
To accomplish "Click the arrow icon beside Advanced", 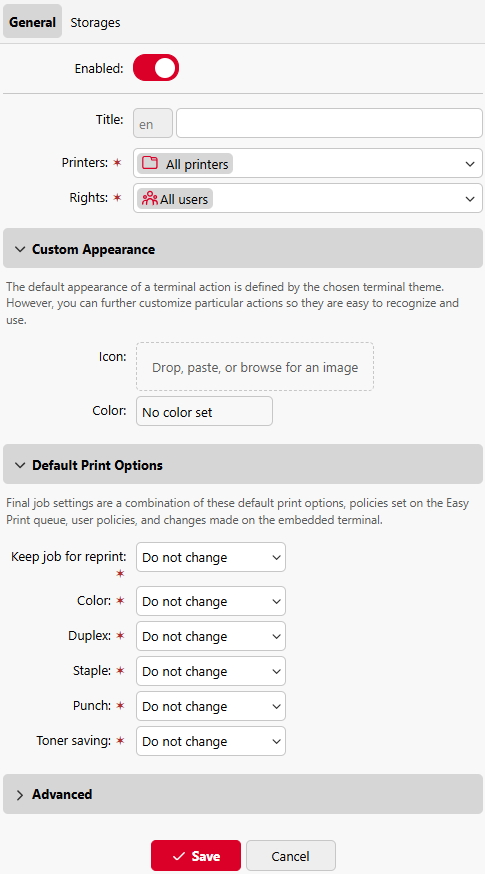I will [20, 795].
